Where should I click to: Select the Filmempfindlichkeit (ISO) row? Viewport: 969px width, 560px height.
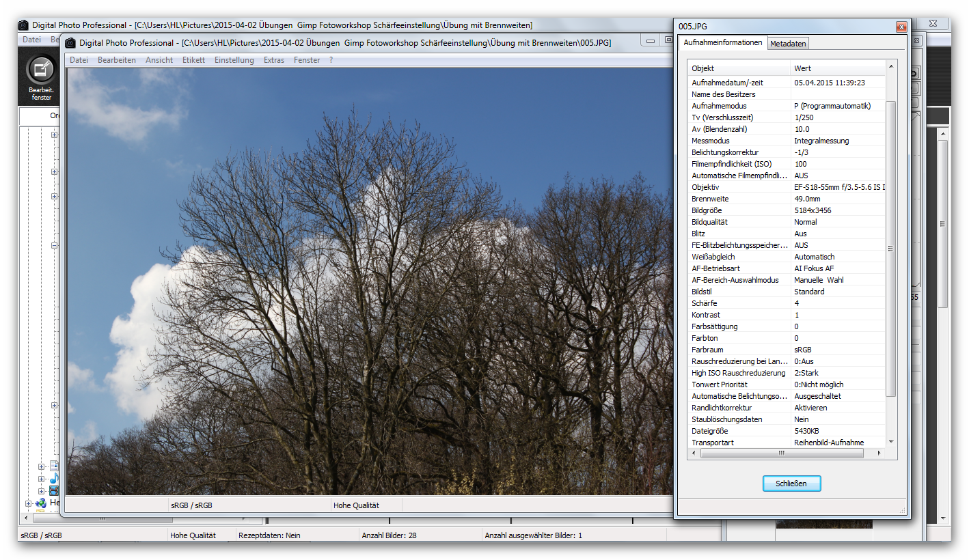787,164
